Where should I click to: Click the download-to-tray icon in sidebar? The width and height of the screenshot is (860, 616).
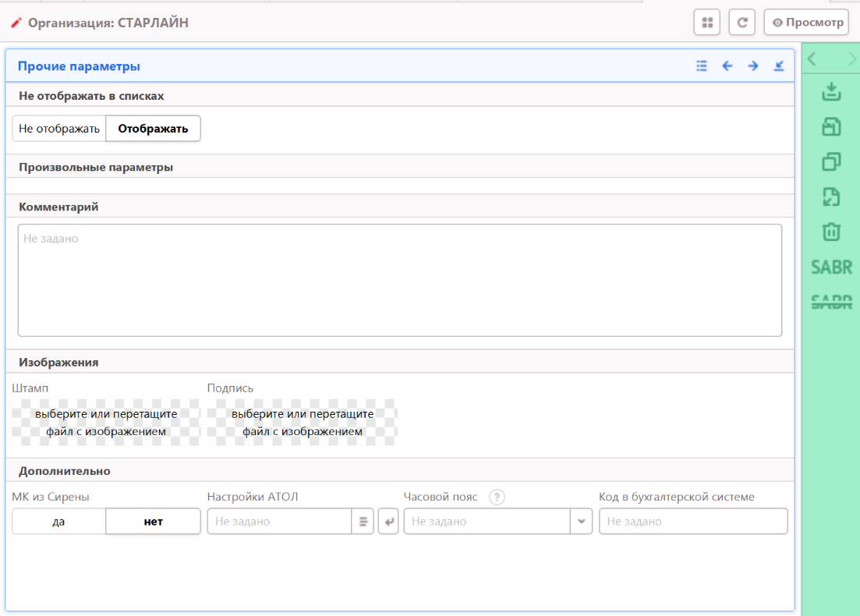click(x=832, y=92)
